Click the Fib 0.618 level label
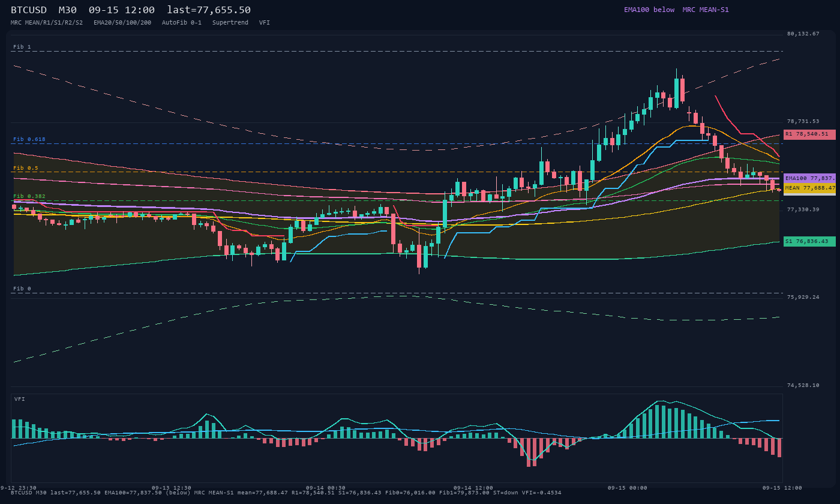Viewport: 840px width, 504px height. point(29,139)
